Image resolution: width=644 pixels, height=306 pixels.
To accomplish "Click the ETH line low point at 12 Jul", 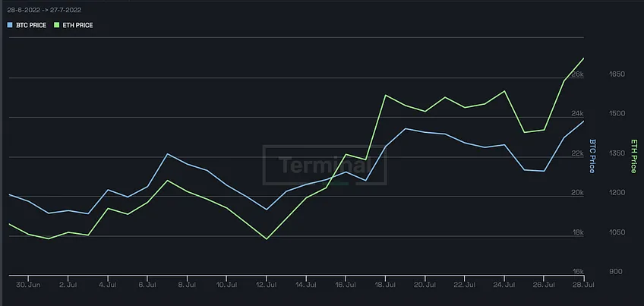I will click(266, 239).
